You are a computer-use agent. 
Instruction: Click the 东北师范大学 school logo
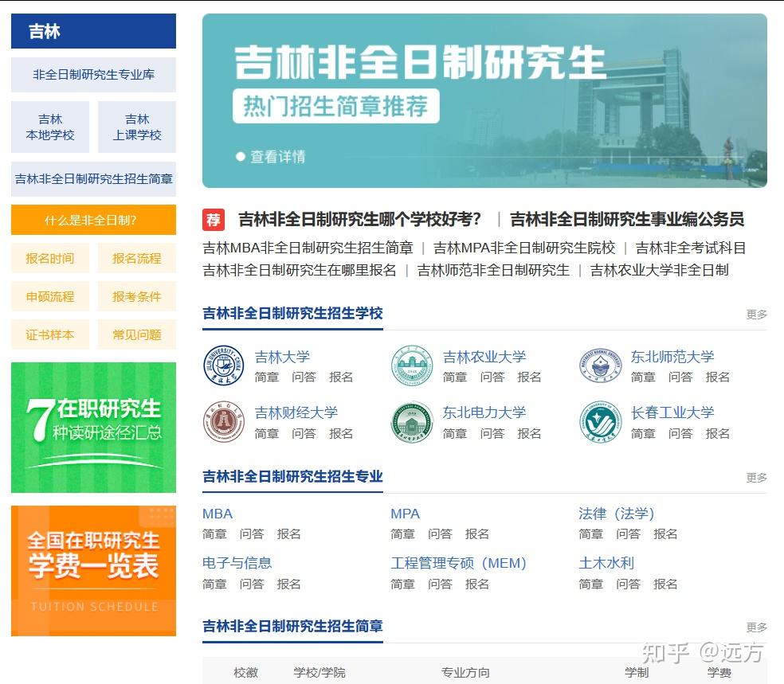[x=600, y=365]
